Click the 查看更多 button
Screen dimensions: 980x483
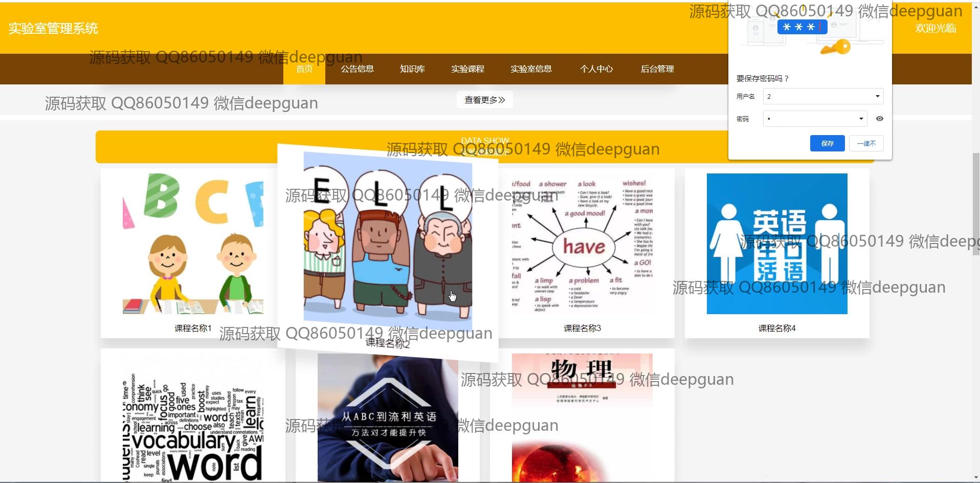485,100
